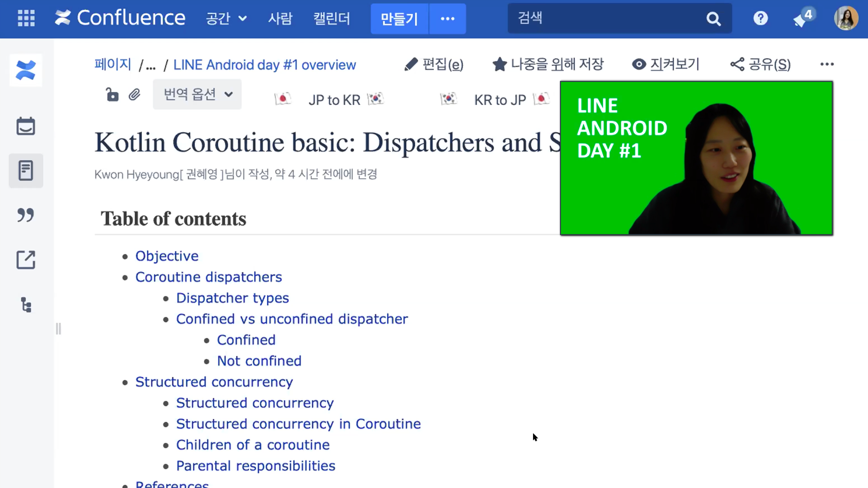This screenshot has width=868, height=488.
Task: Open the help question mark icon
Action: point(760,18)
